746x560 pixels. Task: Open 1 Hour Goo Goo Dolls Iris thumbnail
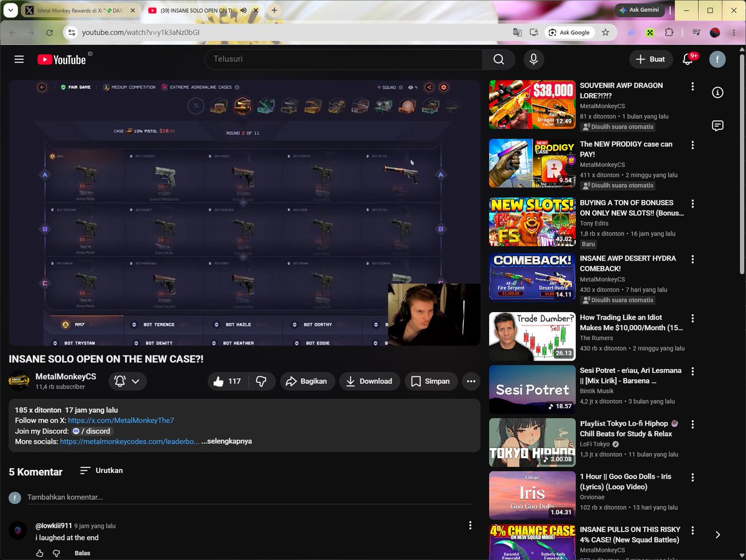tap(532, 495)
